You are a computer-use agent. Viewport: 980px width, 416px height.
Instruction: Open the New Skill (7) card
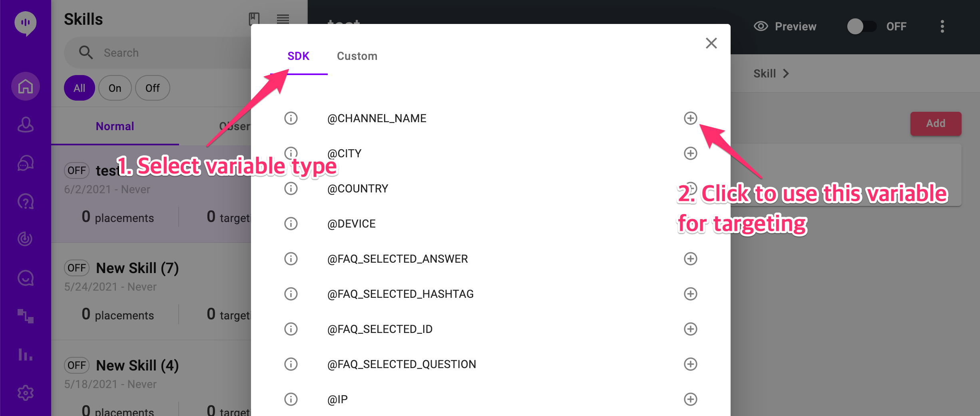pyautogui.click(x=151, y=291)
